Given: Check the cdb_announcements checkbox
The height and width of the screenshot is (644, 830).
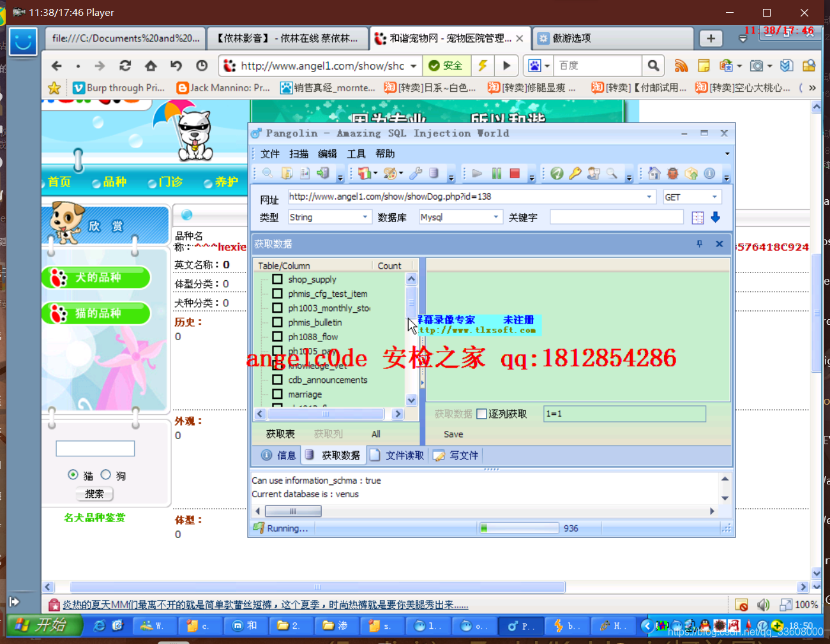Looking at the screenshot, I should (278, 379).
